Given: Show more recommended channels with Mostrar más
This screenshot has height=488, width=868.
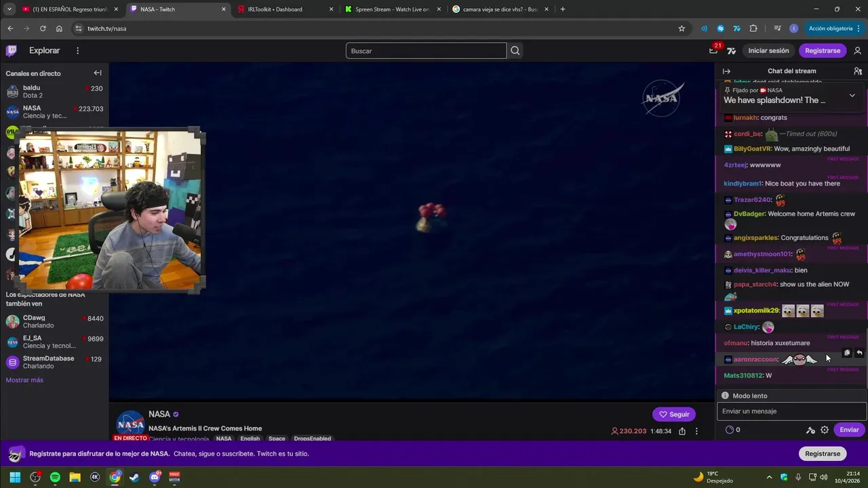Looking at the screenshot, I should tap(24, 380).
